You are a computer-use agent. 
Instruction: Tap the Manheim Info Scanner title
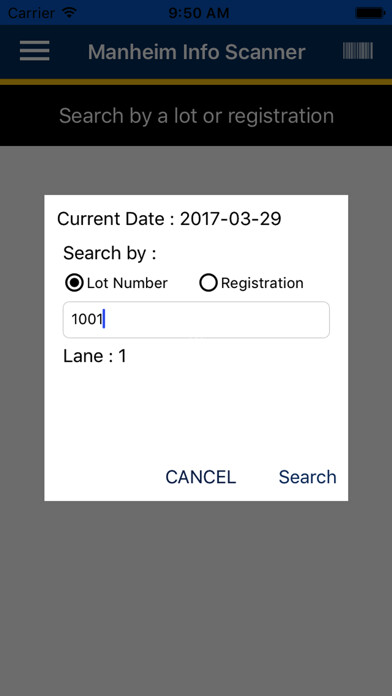tap(196, 52)
